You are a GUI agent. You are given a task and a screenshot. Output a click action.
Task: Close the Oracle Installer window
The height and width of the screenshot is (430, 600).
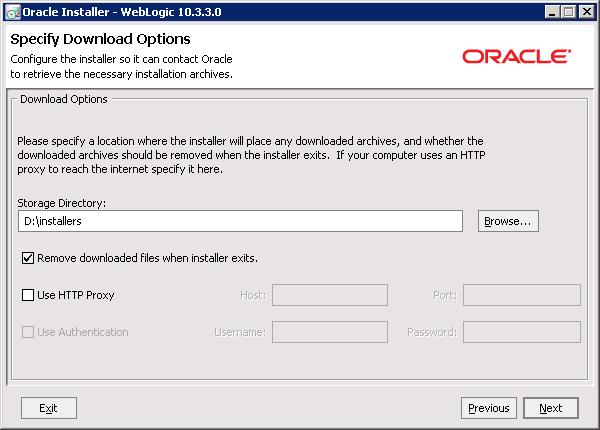point(586,12)
